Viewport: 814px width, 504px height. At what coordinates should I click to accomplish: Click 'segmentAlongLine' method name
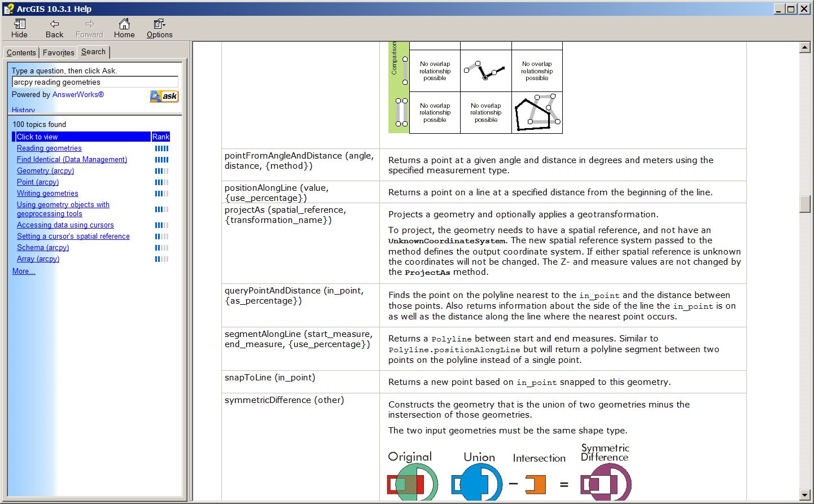pyautogui.click(x=262, y=334)
